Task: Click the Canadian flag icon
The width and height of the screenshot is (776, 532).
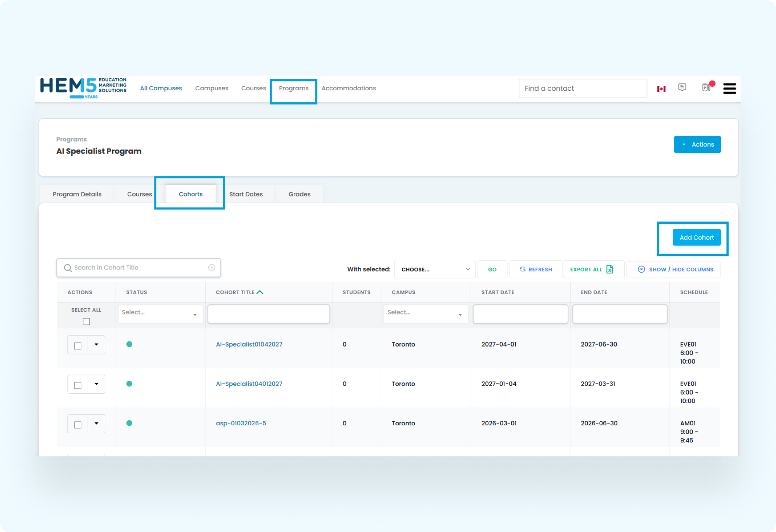Action: pyautogui.click(x=661, y=89)
